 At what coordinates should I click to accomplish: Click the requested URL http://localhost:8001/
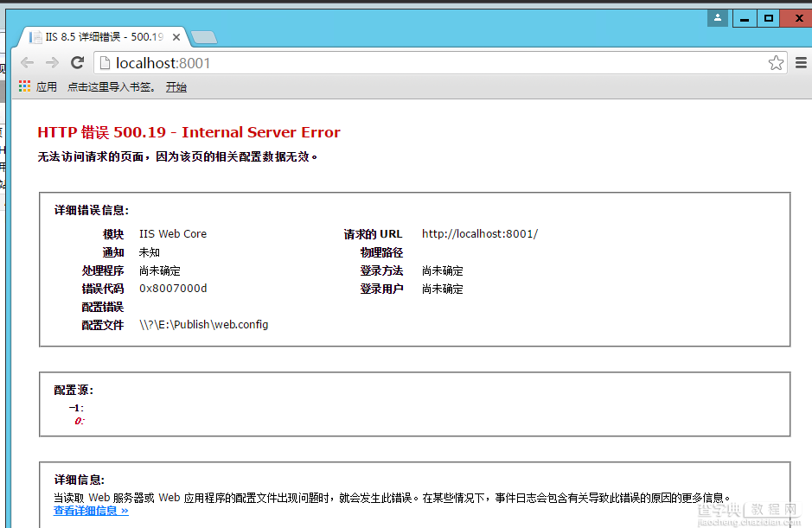[x=480, y=234]
